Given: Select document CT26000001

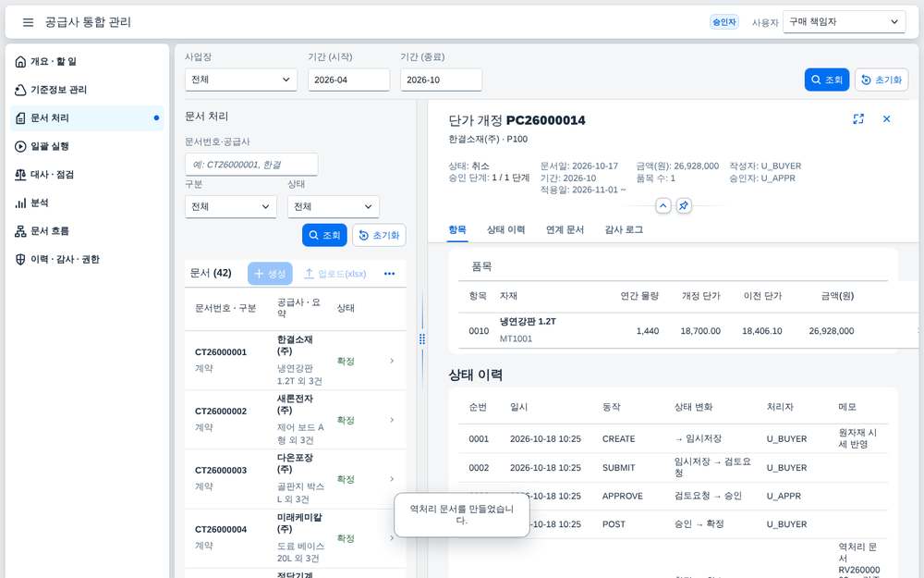Looking at the screenshot, I should pyautogui.click(x=296, y=361).
